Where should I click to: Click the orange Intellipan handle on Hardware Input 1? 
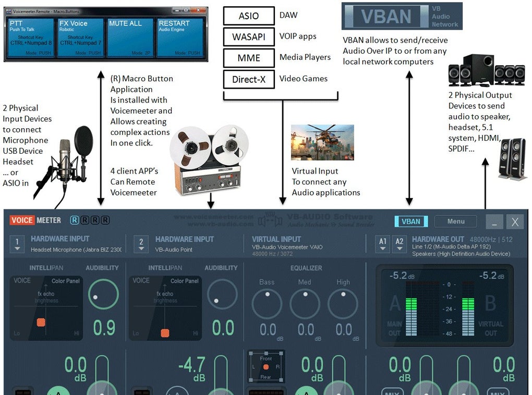click(41, 322)
